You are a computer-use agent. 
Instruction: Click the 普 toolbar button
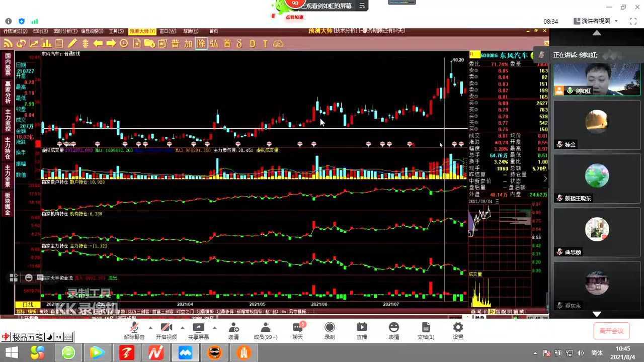[x=175, y=44]
